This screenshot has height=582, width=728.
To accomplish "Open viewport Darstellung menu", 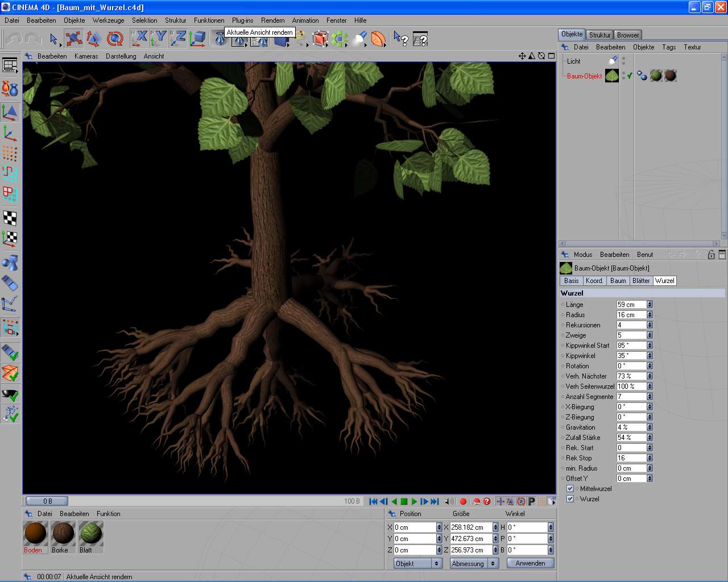I will tap(121, 56).
